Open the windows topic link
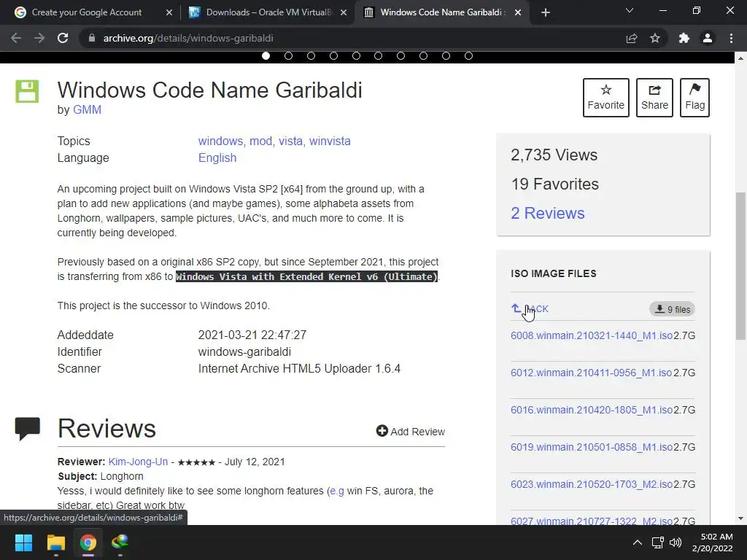Screen dimensions: 747x560 click(220, 141)
